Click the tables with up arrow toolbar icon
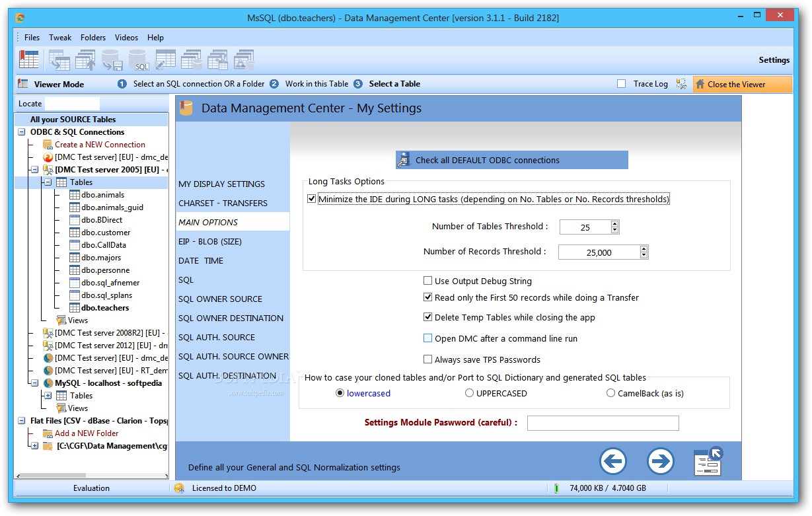 pyautogui.click(x=86, y=60)
